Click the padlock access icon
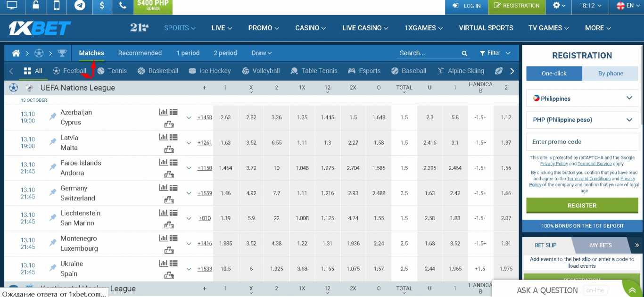644x297 pixels. (x=35, y=6)
